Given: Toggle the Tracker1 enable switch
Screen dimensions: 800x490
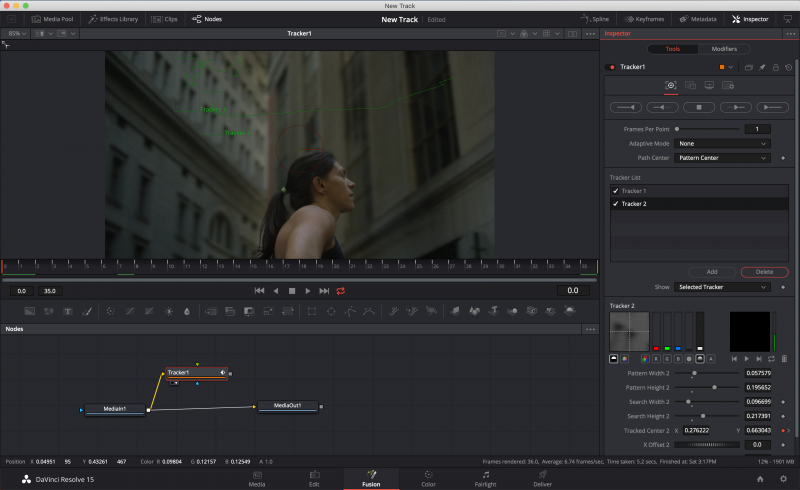Looking at the screenshot, I should point(612,67).
